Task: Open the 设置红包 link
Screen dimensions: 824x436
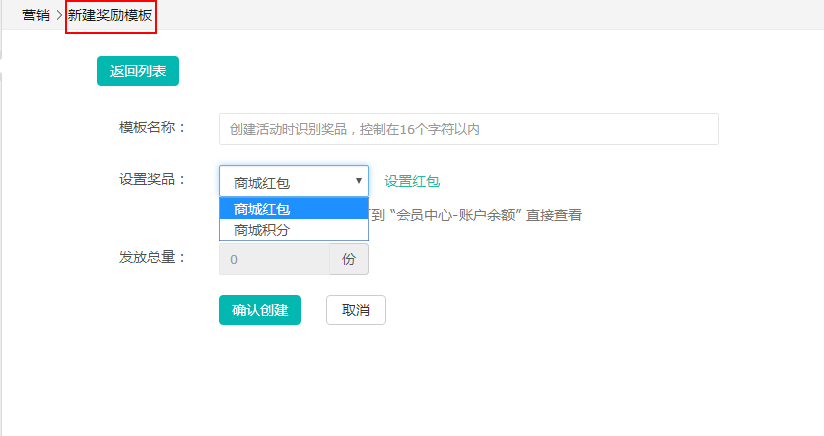Action: (x=412, y=181)
